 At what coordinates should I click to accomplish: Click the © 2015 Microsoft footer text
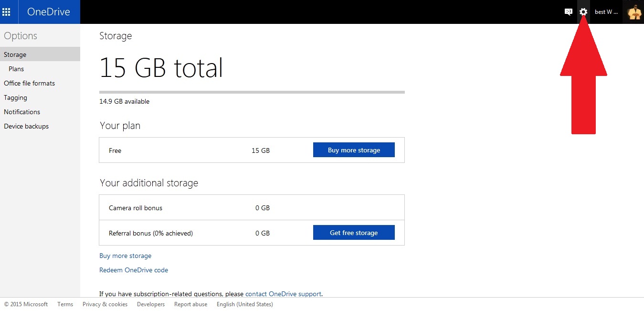coord(26,304)
